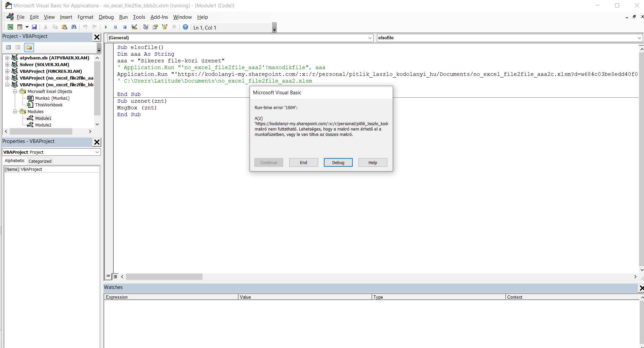Viewport: 644px width, 348px height.
Task: Open the Insert menu
Action: coord(66,17)
